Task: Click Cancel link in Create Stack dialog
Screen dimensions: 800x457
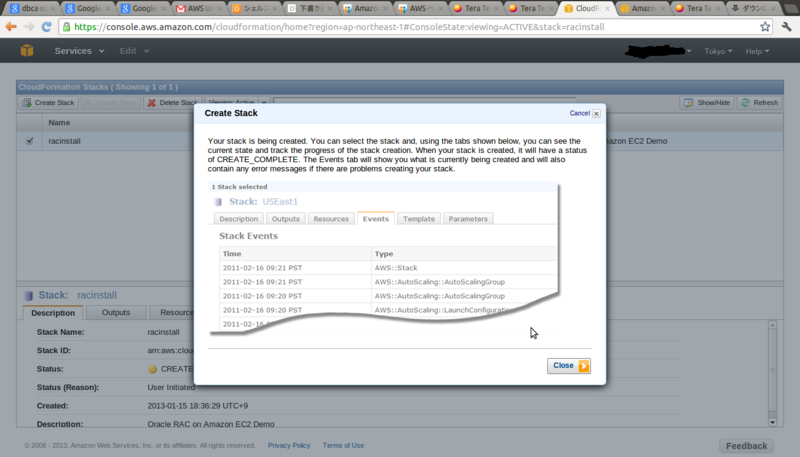Action: (580, 113)
